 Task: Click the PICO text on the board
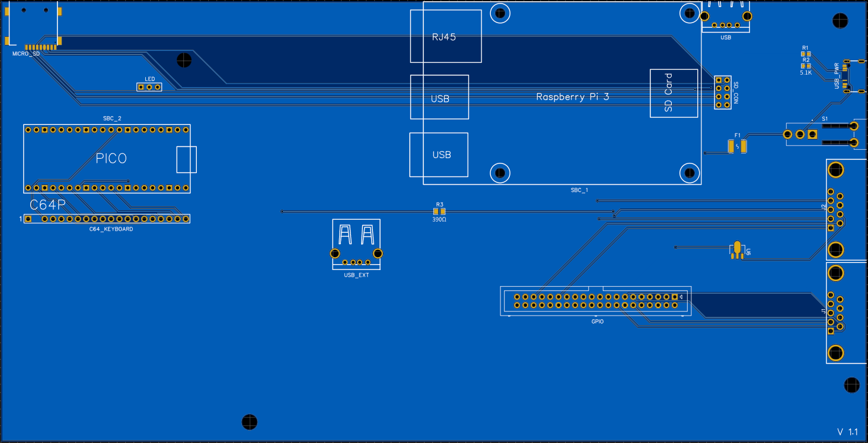click(x=111, y=159)
